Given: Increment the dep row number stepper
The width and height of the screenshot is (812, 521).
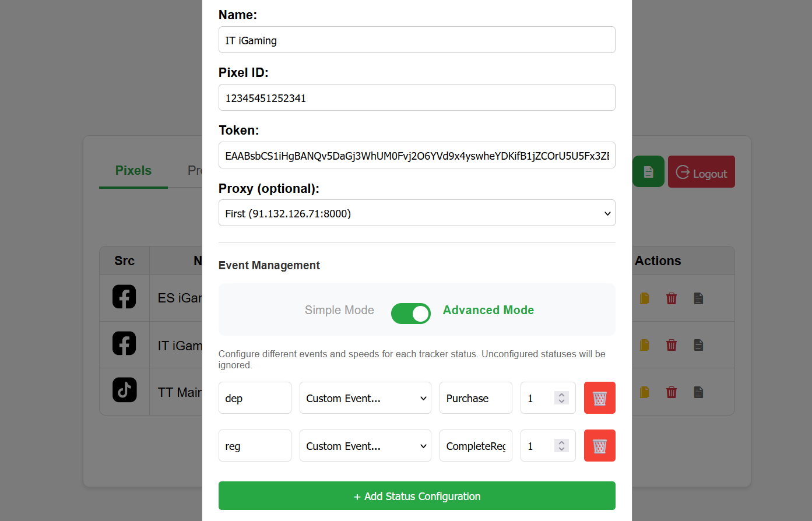Looking at the screenshot, I should 561,395.
